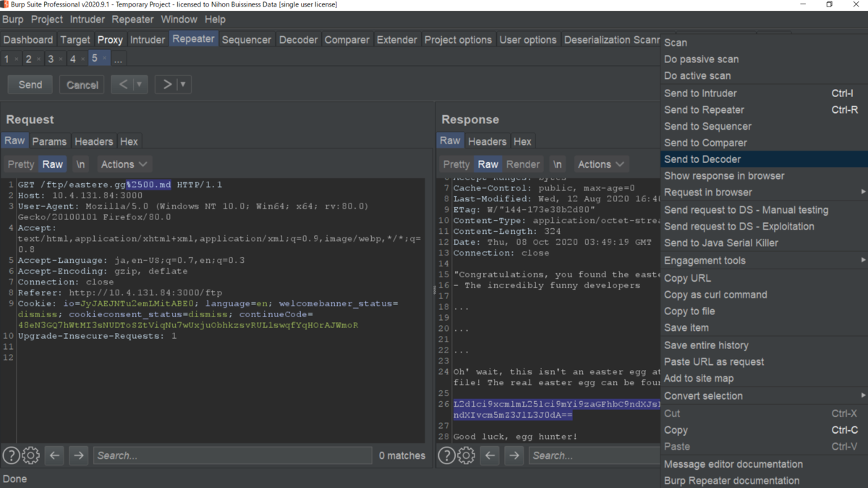Open settings gear in Response panel footer

(x=466, y=455)
